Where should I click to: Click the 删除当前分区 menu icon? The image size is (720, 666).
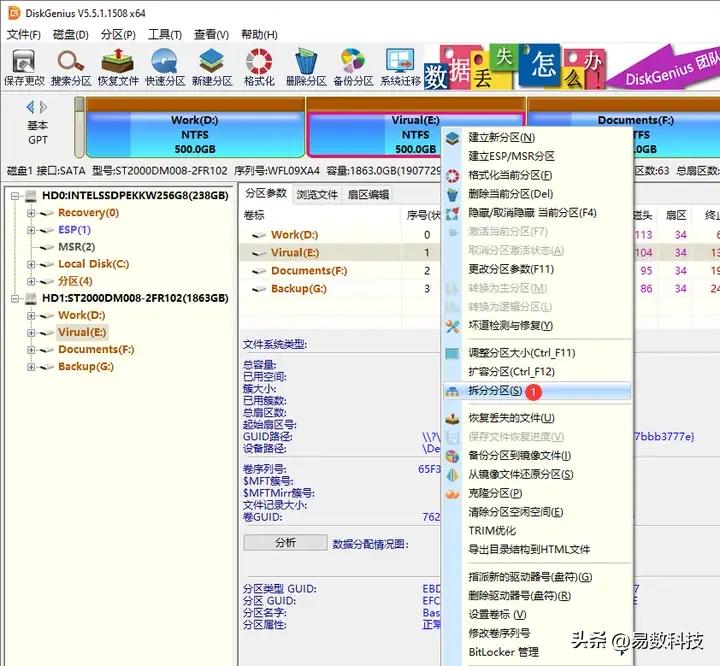point(452,194)
